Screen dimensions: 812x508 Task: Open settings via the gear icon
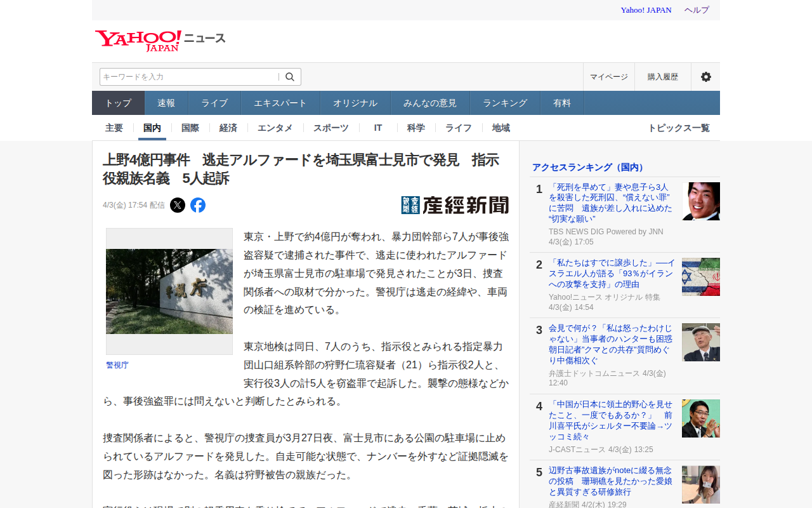(x=705, y=77)
